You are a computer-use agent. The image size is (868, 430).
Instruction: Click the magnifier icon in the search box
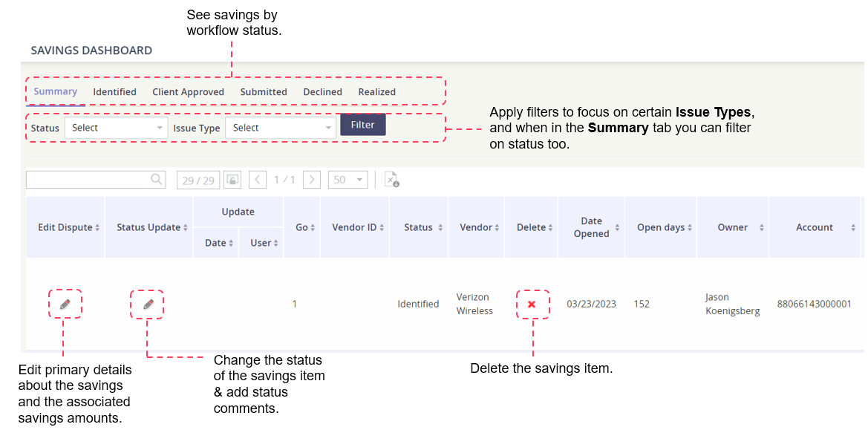point(157,179)
